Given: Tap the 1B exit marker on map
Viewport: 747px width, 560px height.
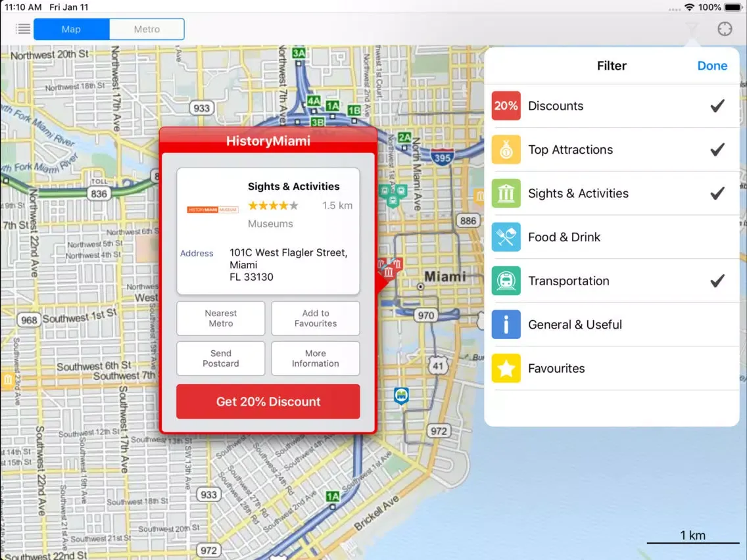Looking at the screenshot, I should (x=354, y=111).
